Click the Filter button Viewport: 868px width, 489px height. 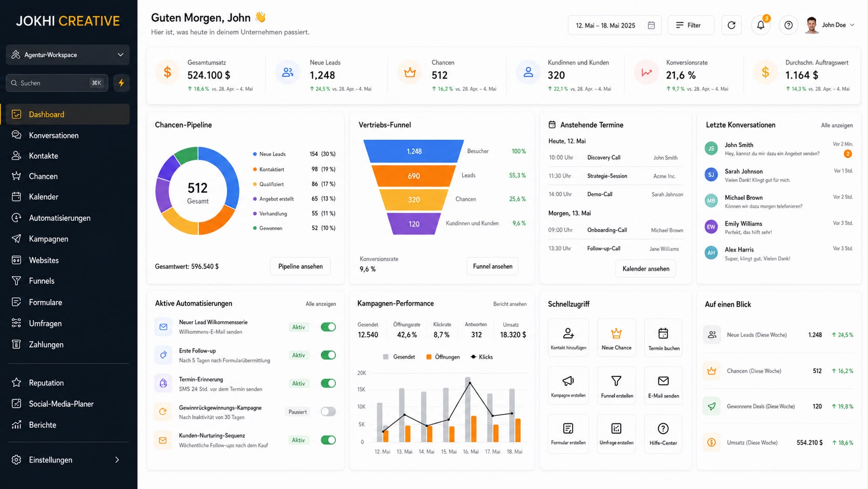(690, 25)
